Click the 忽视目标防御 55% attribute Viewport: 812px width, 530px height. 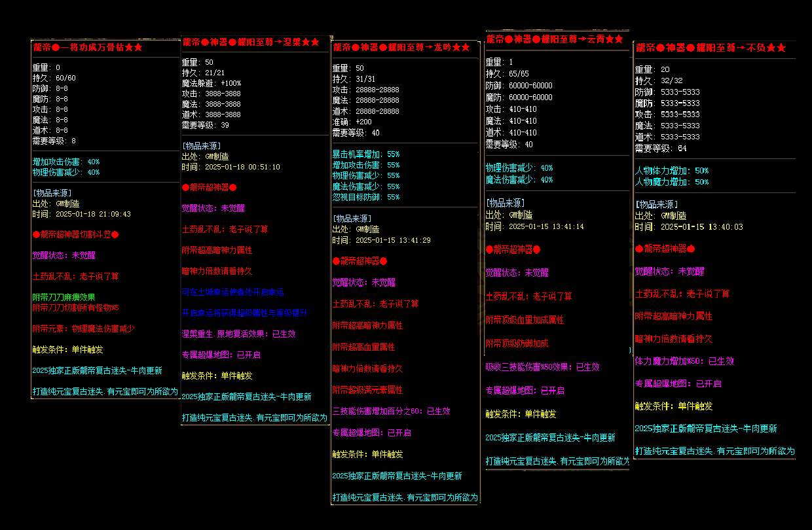(365, 197)
